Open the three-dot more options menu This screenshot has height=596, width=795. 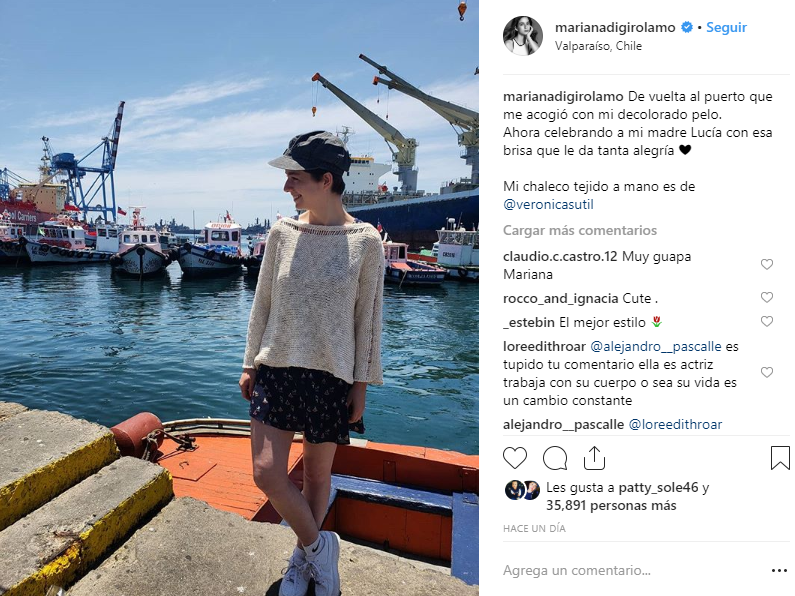pyautogui.click(x=779, y=571)
